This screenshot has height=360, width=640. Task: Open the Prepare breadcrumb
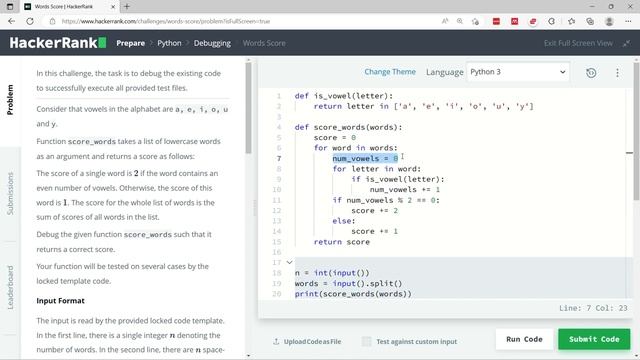130,43
